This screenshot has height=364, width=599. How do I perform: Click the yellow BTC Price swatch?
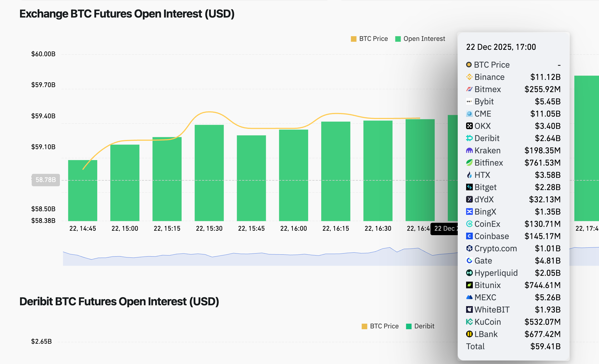point(354,39)
